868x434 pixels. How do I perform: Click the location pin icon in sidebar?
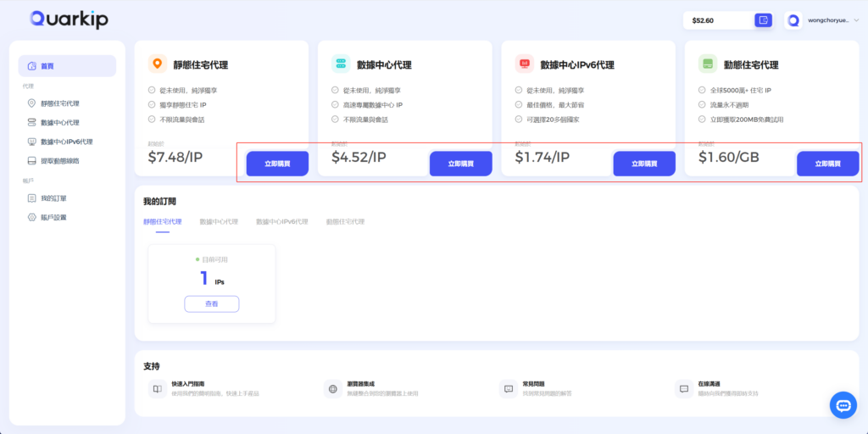(32, 103)
